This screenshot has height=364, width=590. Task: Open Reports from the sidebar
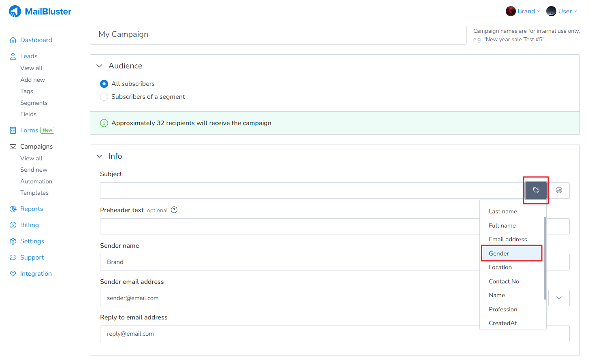[x=31, y=209]
